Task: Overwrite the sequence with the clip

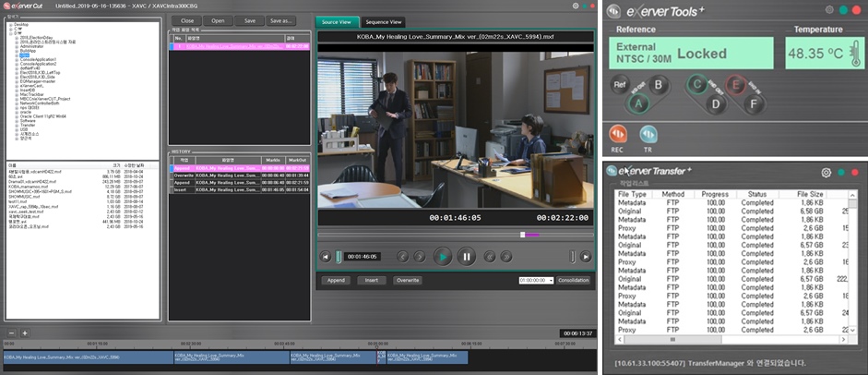Action: [408, 280]
